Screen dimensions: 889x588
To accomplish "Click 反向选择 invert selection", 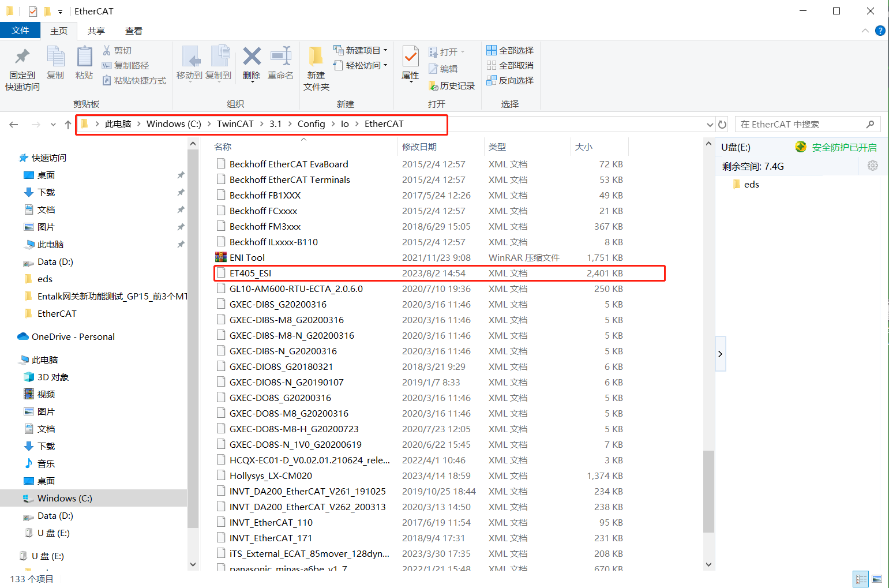I will [510, 80].
